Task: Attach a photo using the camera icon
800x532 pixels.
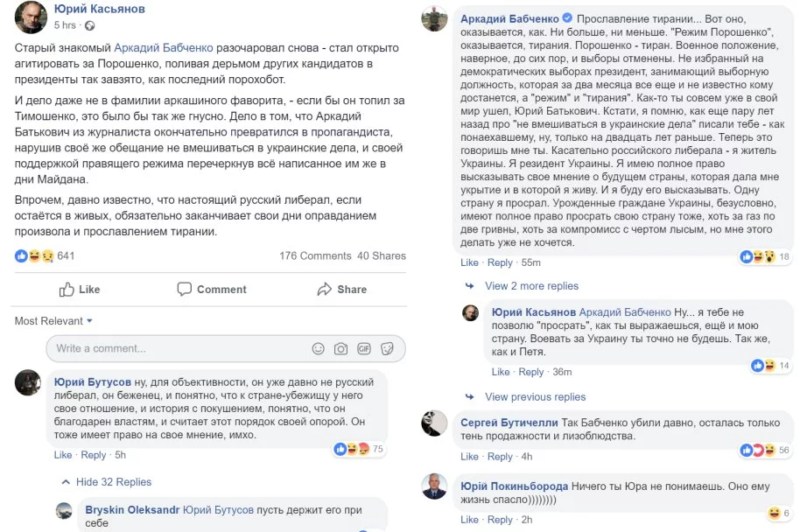Action: (340, 348)
